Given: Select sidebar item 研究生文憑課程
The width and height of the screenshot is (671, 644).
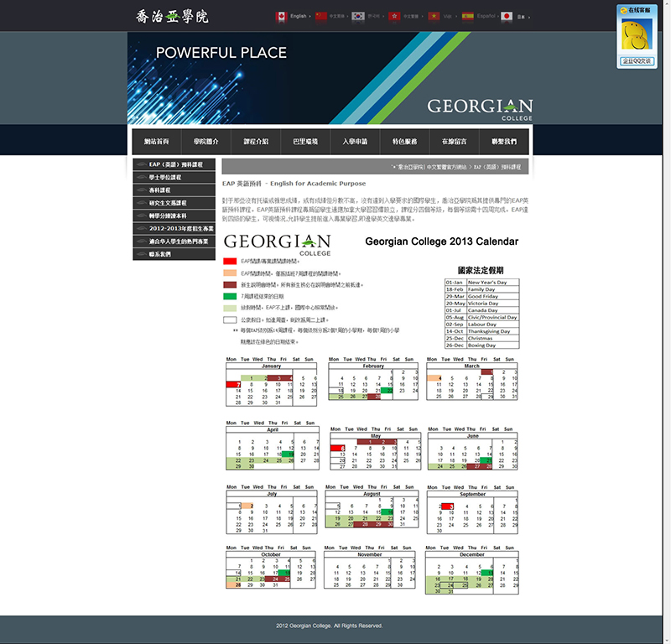Looking at the screenshot, I should point(174,203).
